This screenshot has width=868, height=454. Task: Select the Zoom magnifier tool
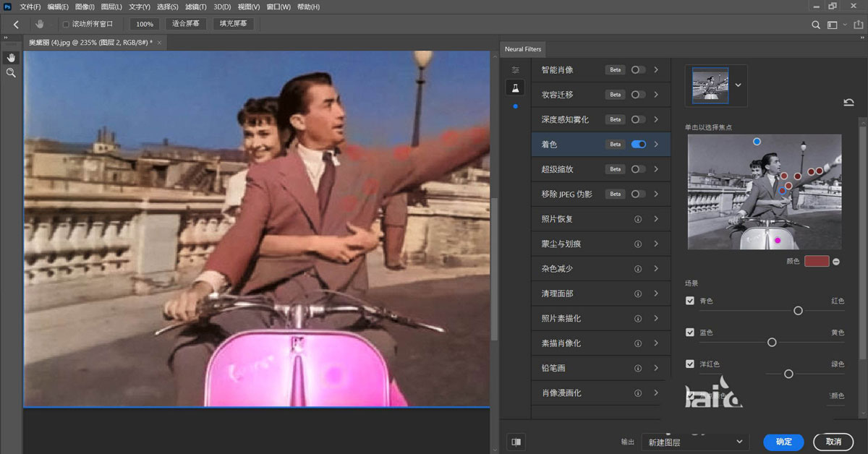(x=11, y=73)
